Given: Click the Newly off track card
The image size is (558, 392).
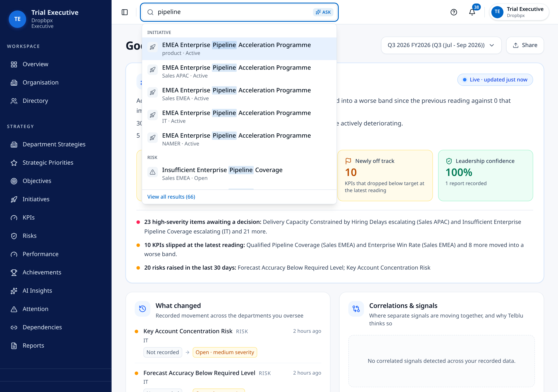Looking at the screenshot, I should coord(385,175).
